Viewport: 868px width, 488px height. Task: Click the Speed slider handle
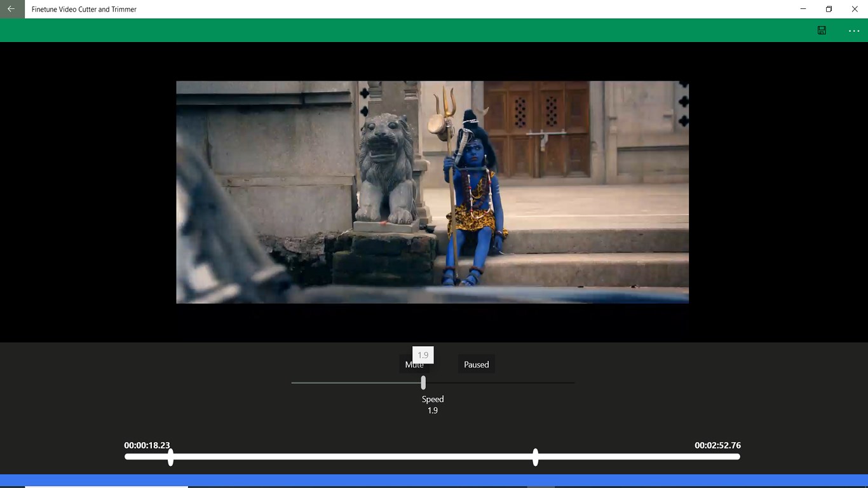tap(423, 383)
